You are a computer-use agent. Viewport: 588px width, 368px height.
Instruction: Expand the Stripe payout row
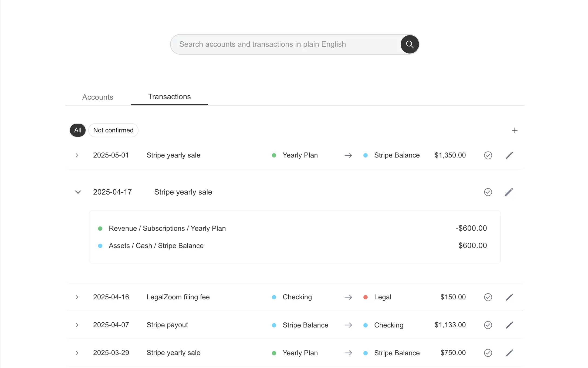(x=77, y=325)
